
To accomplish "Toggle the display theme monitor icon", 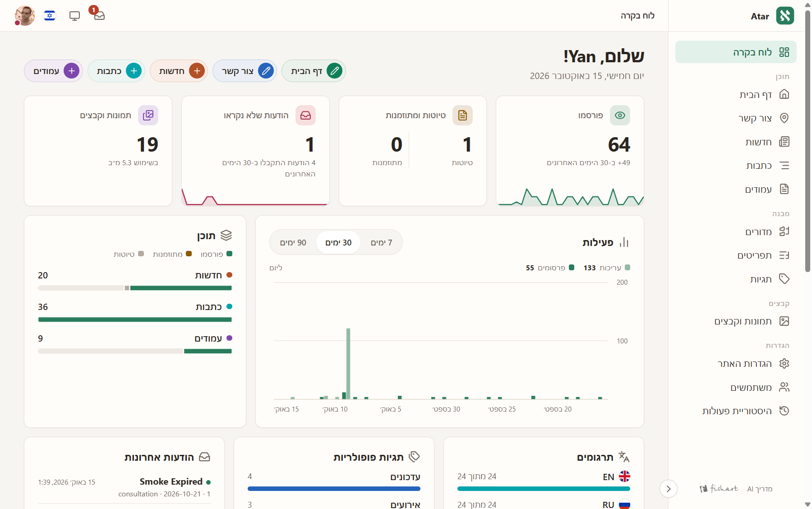I will coord(74,16).
